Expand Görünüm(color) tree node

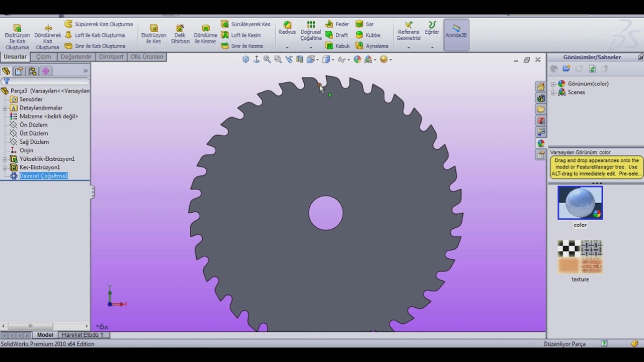(553, 84)
